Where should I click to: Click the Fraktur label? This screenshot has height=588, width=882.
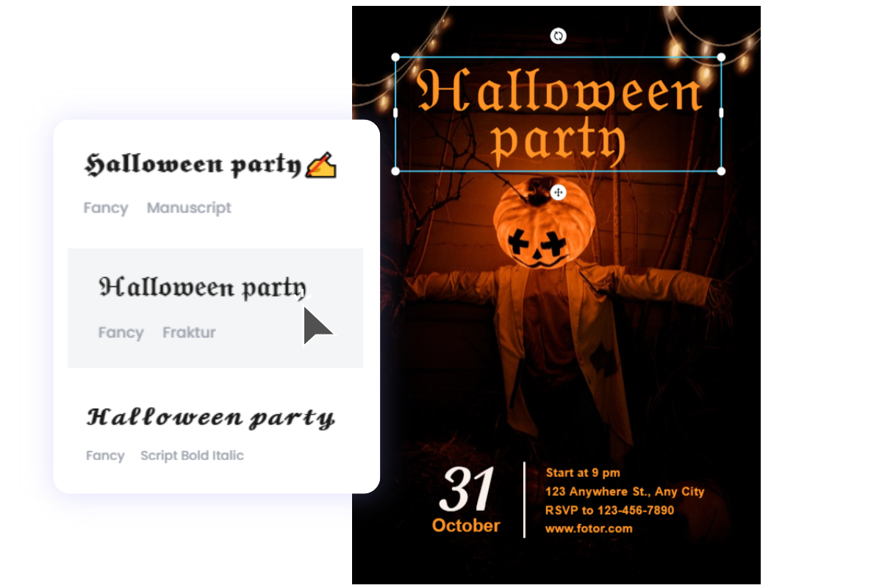click(x=190, y=332)
